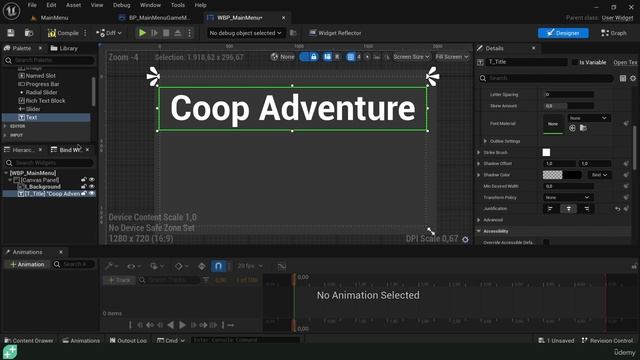The image size is (640, 360).
Task: Click the bind icon for Shadow Color
Action: click(x=626, y=175)
